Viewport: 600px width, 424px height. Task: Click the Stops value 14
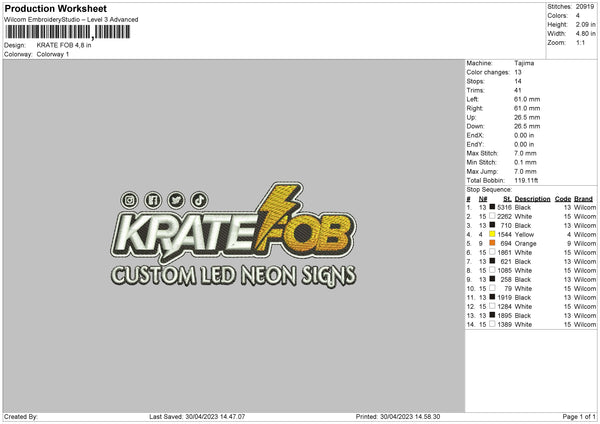(x=518, y=81)
